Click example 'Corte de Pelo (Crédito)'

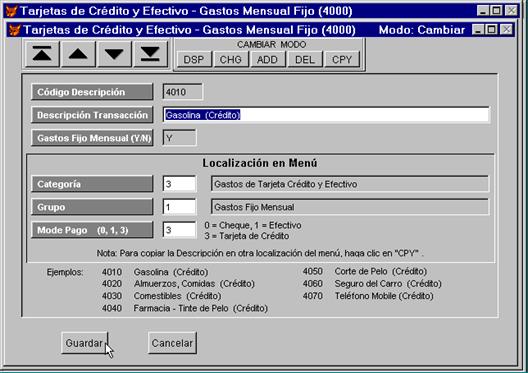coord(381,271)
